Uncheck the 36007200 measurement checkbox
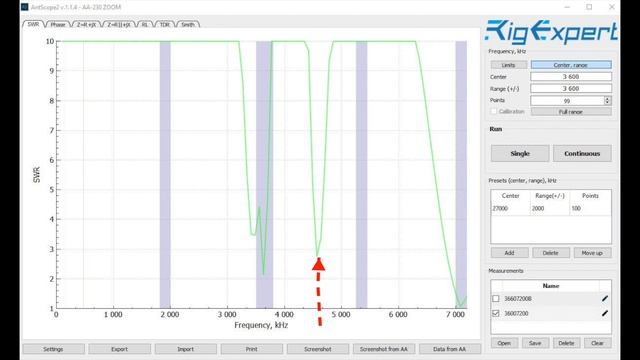Screen dimensions: 640x360 496,313
